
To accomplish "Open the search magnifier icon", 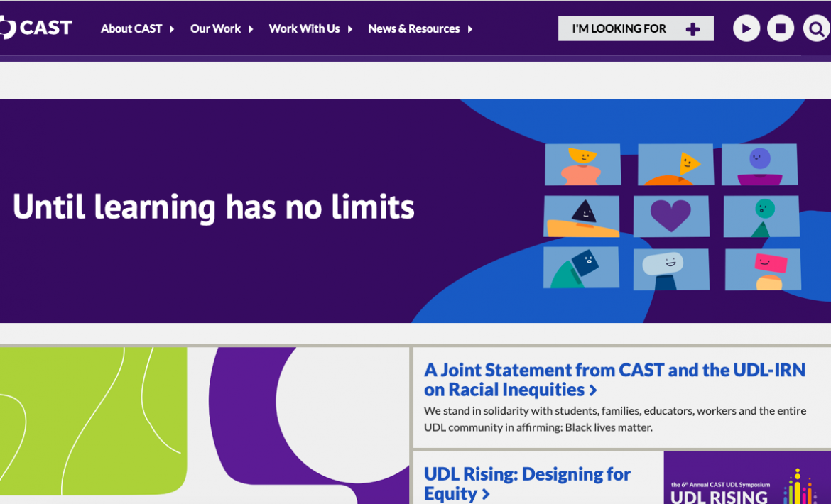I will click(816, 28).
